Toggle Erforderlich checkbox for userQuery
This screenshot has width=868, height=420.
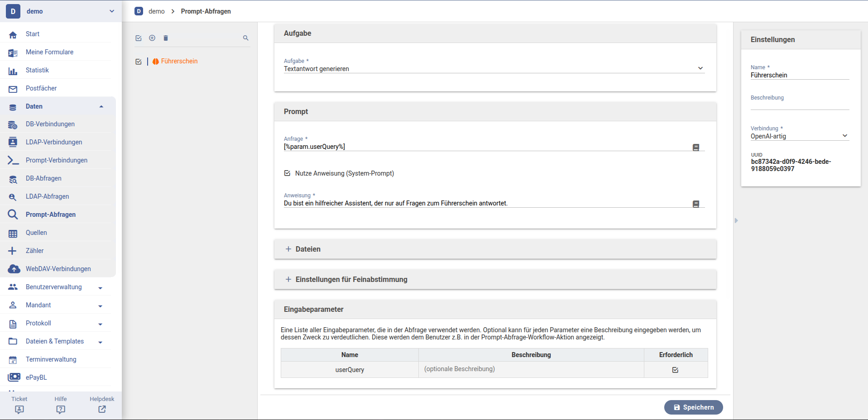pos(675,370)
